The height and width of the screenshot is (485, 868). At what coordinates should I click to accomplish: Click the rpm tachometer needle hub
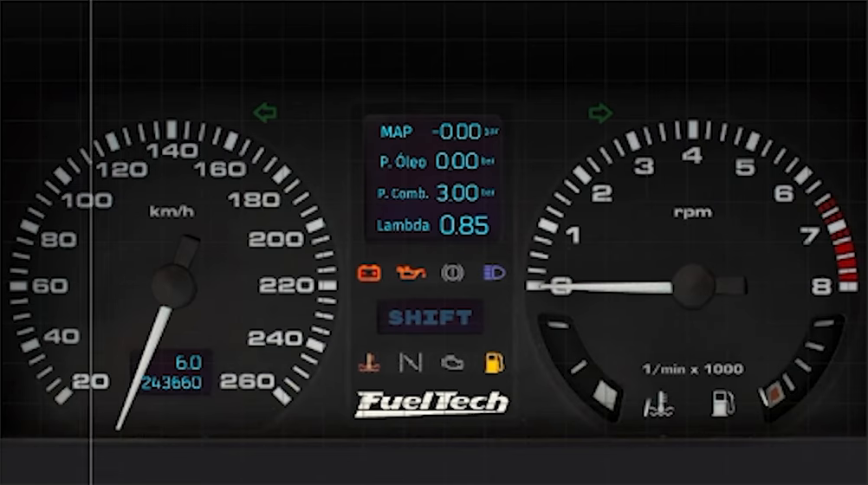(692, 287)
